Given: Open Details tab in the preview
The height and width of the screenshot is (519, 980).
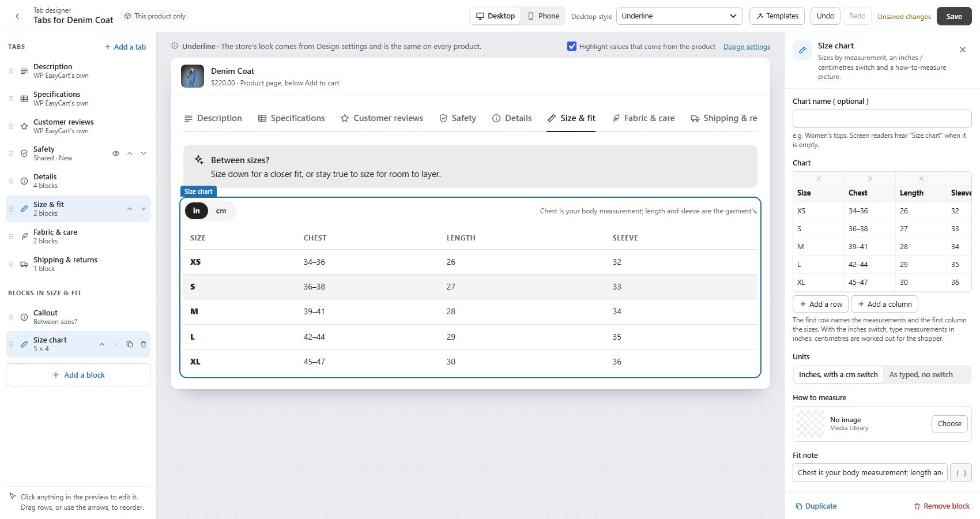Looking at the screenshot, I should 512,118.
